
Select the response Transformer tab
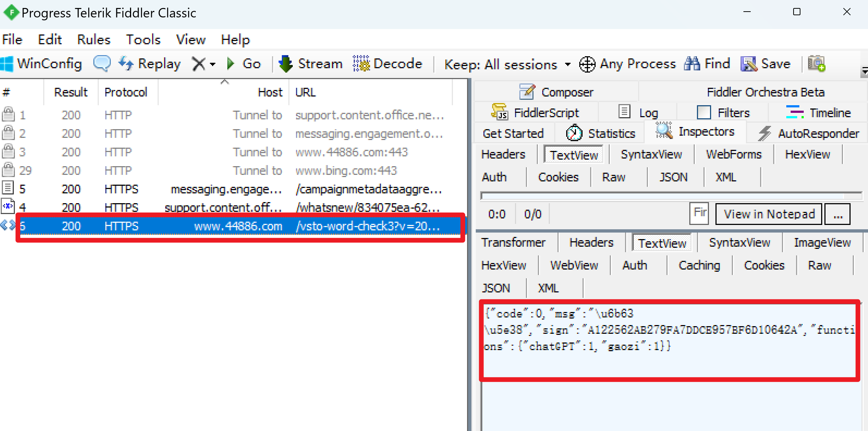click(513, 242)
